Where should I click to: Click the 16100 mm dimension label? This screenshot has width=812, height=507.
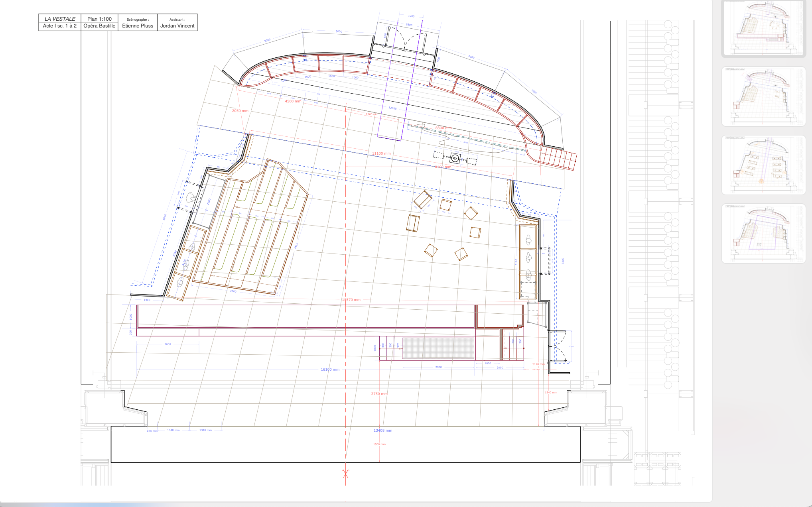[330, 369]
